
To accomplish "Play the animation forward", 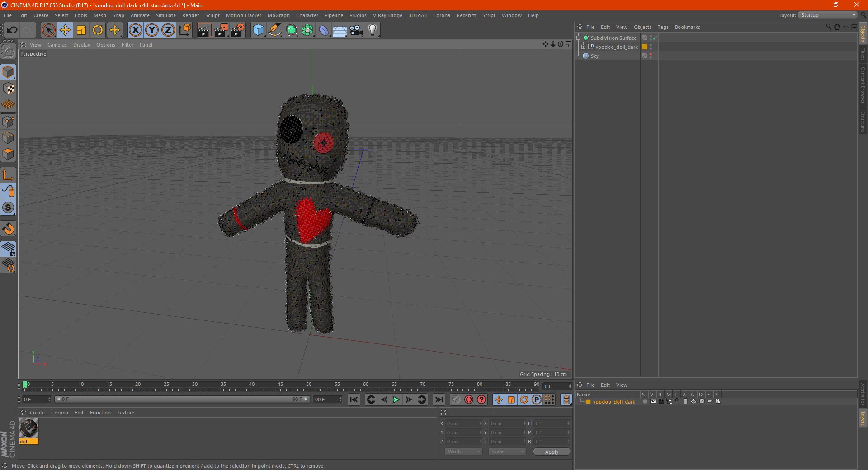I will click(x=396, y=399).
